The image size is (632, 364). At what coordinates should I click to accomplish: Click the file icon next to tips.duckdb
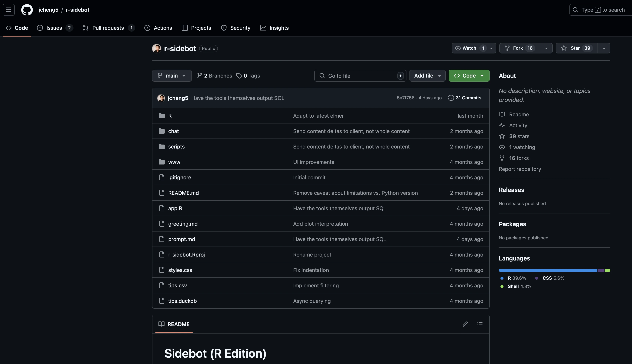click(x=162, y=301)
